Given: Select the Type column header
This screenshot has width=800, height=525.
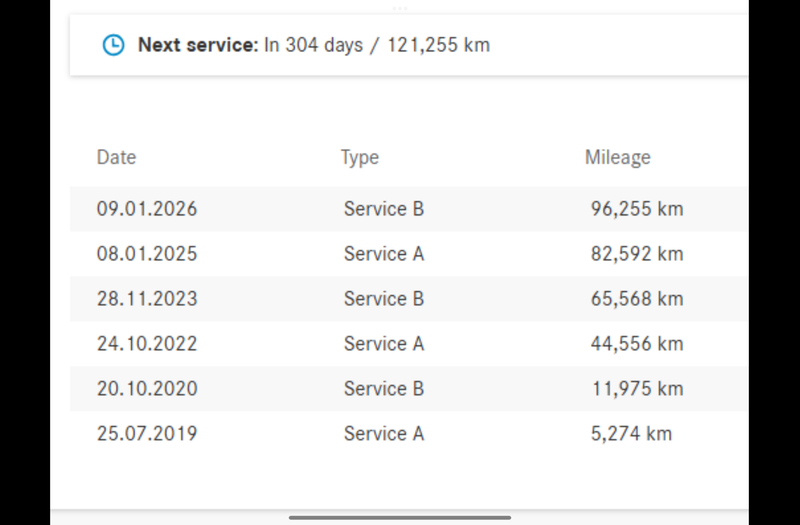Looking at the screenshot, I should point(360,157).
